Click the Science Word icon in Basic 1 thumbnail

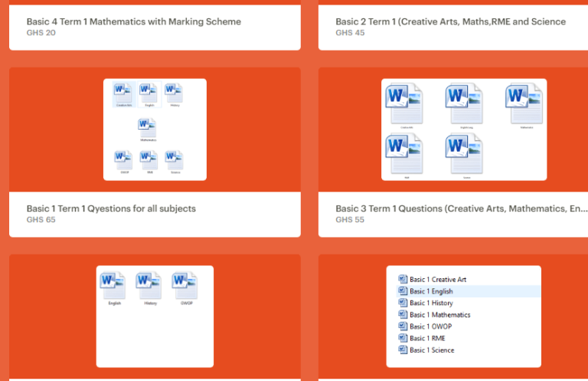(x=175, y=162)
